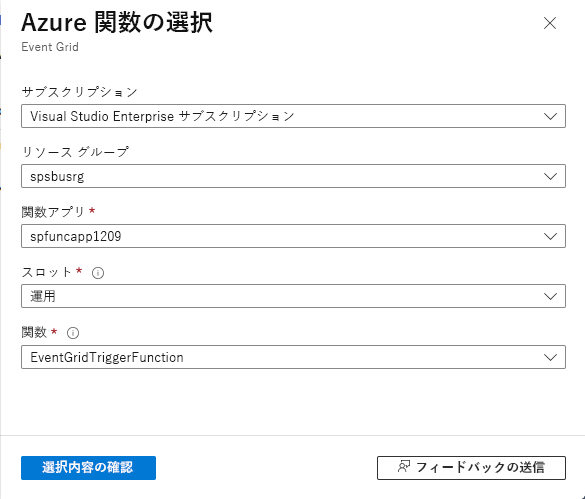Expand the 関数 dropdown chevron
This screenshot has height=499, width=585.
pos(550,357)
